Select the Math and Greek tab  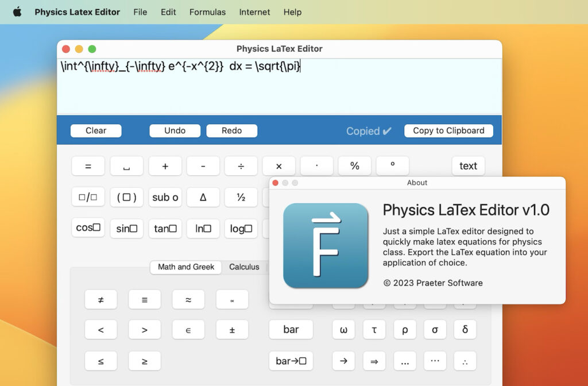pos(185,267)
